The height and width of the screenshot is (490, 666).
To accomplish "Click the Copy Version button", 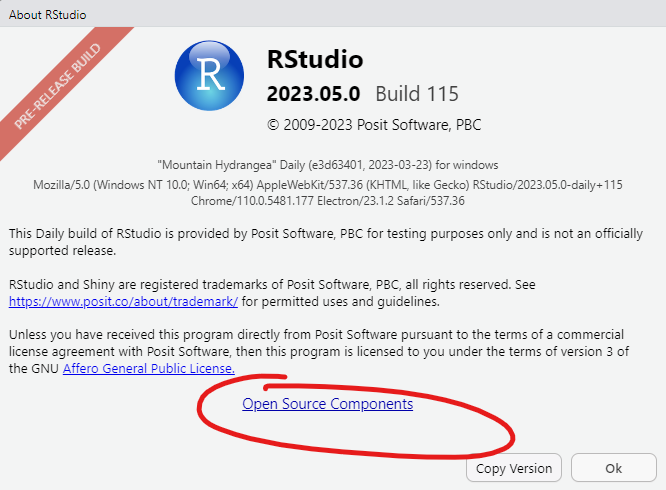I will (x=514, y=468).
